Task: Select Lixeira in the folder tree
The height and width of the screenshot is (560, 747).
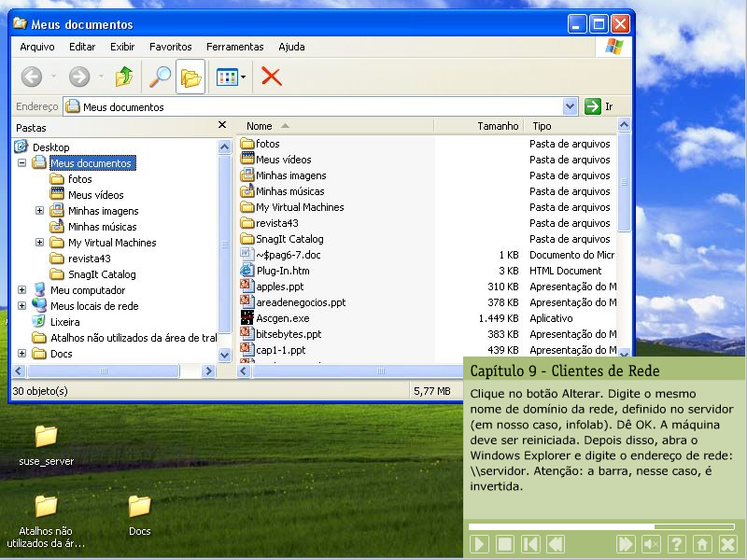Action: (64, 321)
